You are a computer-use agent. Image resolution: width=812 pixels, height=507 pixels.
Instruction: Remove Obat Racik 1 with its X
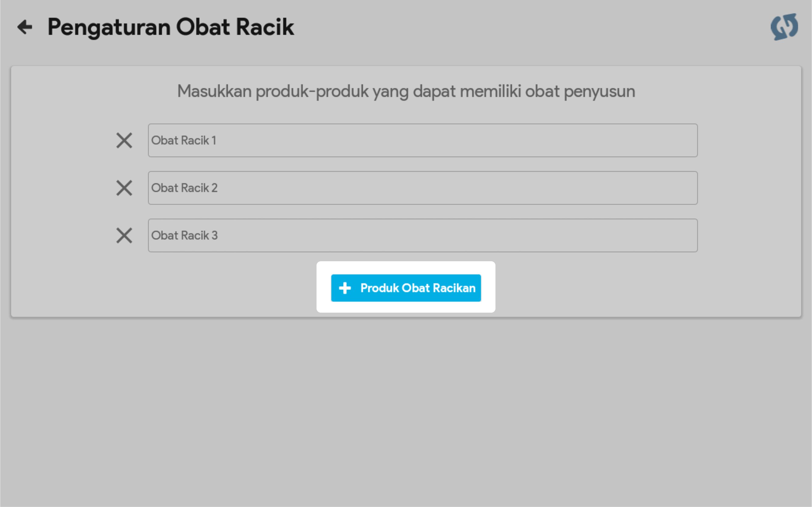124,141
